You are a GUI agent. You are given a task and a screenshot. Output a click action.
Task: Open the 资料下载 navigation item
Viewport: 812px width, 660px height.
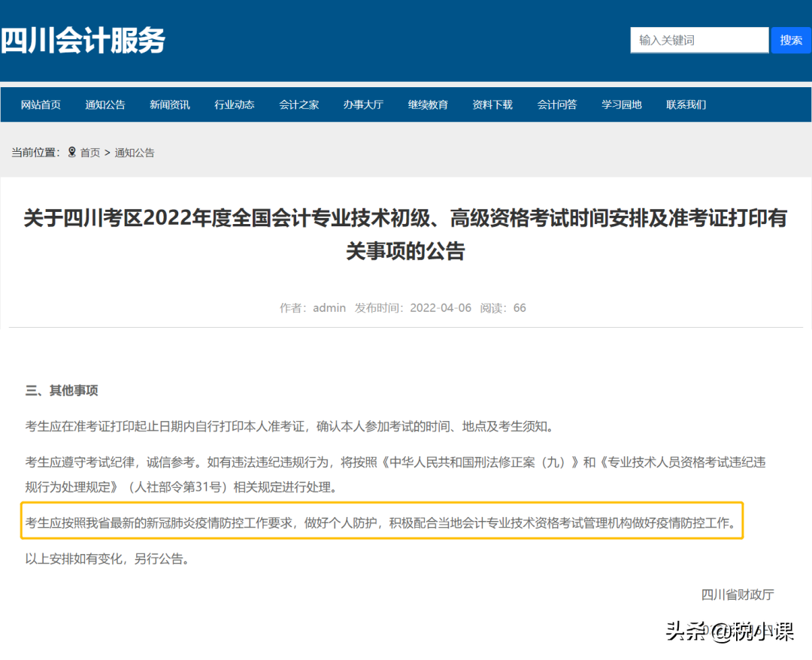click(492, 104)
